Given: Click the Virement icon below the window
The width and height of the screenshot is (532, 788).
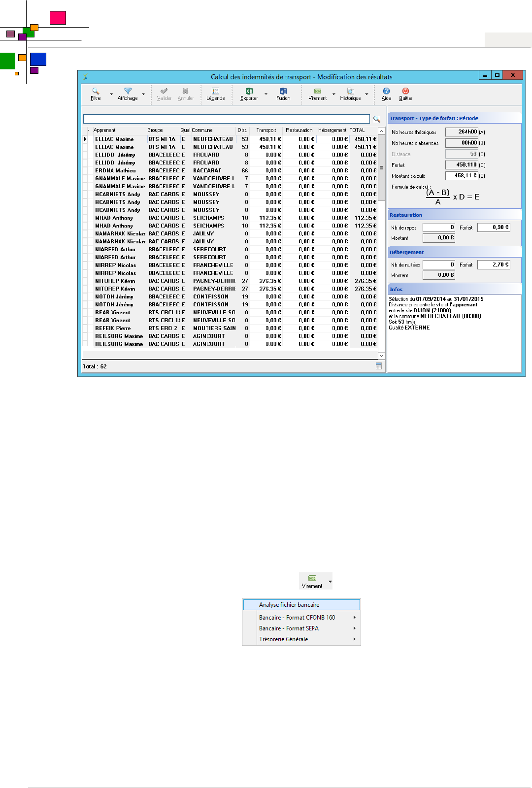Looking at the screenshot, I should [312, 578].
